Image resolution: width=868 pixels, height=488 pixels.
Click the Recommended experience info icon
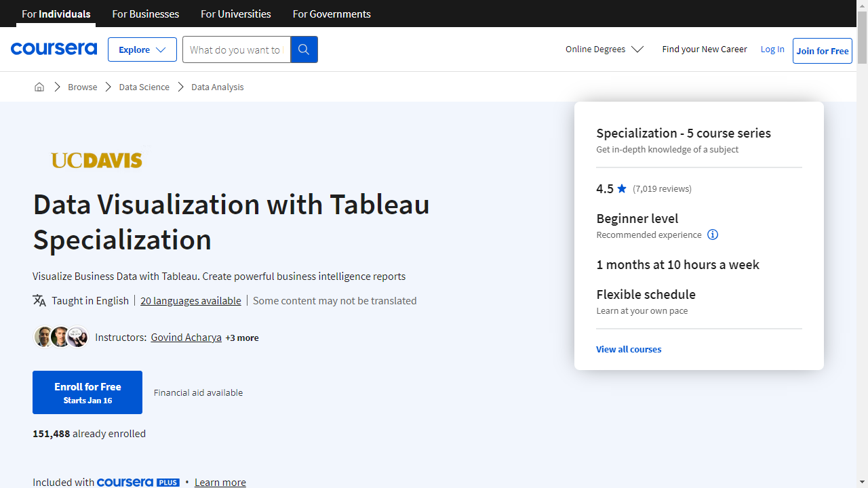point(713,235)
